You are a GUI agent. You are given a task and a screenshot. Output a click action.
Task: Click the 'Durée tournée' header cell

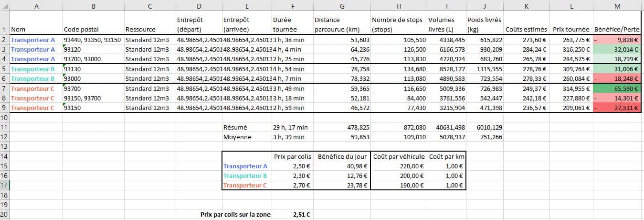coord(292,23)
